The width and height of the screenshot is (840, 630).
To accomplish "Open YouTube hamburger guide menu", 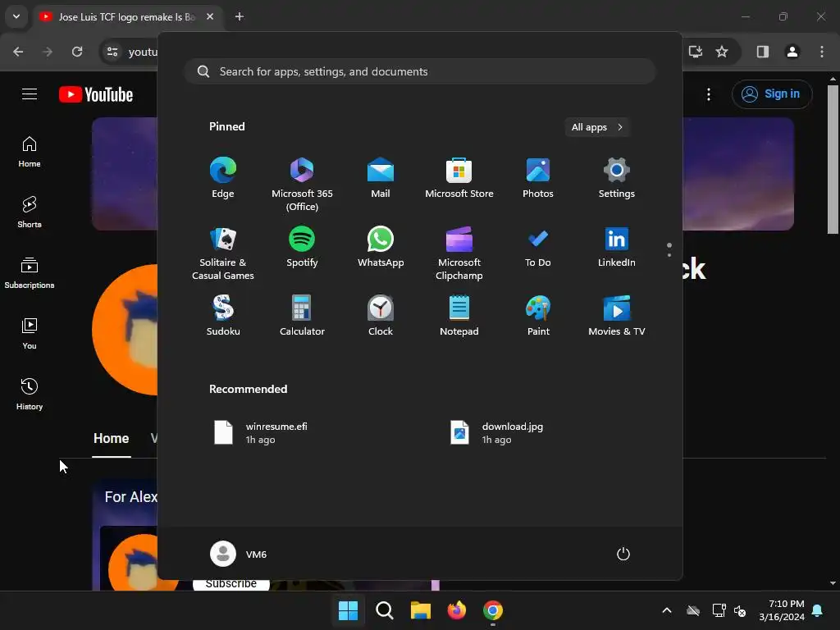I will [x=30, y=94].
